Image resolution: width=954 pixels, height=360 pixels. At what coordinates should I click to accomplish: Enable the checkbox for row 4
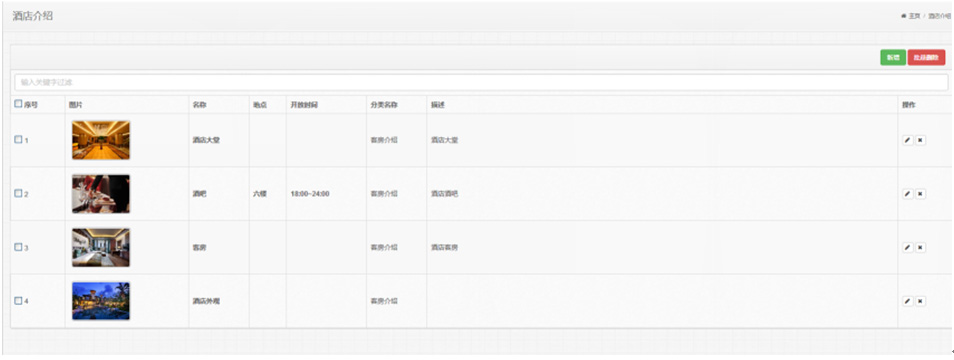click(18, 300)
